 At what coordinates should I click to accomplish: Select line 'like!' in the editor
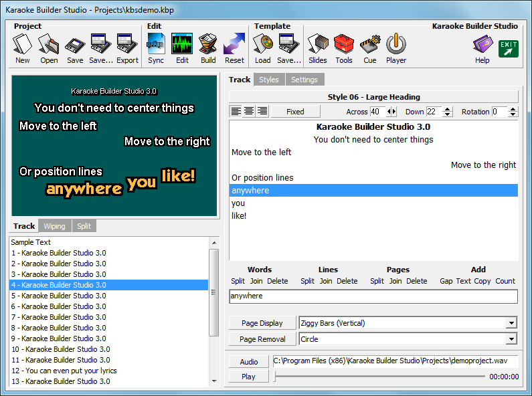(373, 215)
